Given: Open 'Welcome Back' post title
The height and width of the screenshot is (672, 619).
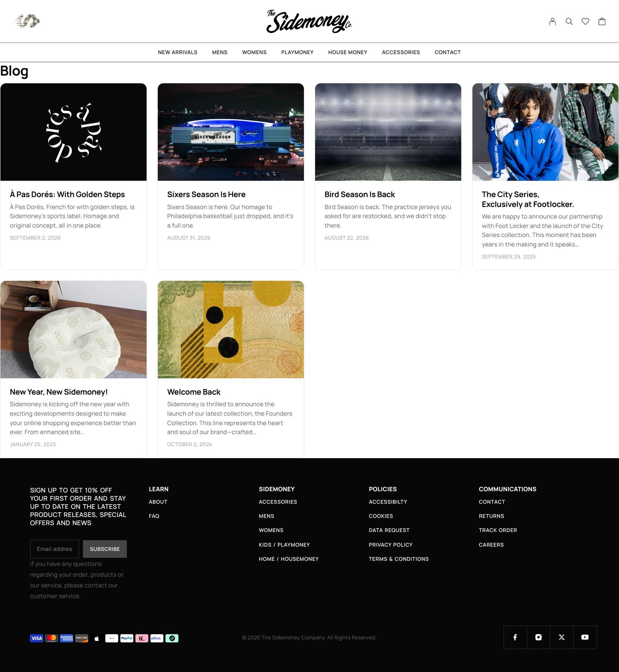Looking at the screenshot, I should click(x=194, y=392).
